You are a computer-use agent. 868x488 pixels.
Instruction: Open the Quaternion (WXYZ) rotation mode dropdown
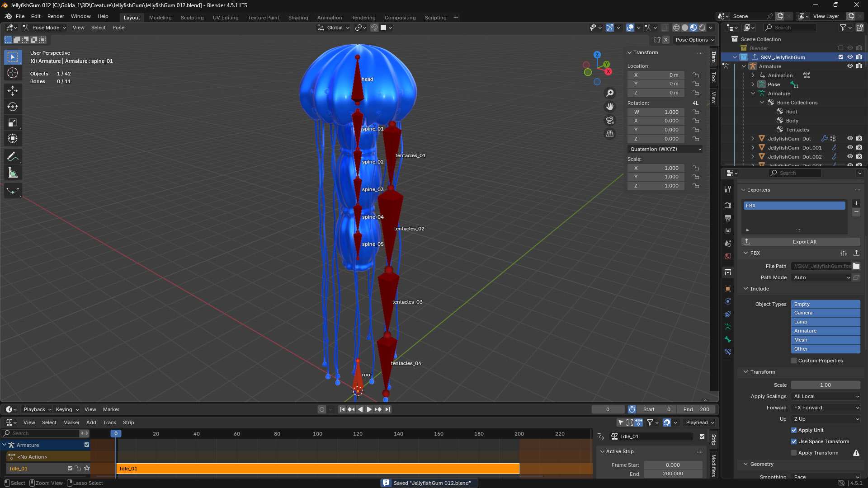665,149
